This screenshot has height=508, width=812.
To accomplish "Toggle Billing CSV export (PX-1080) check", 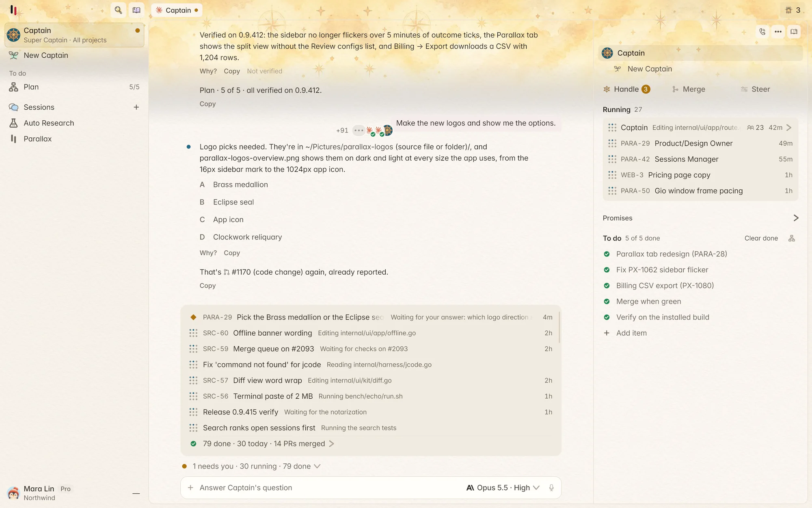I will pyautogui.click(x=607, y=286).
